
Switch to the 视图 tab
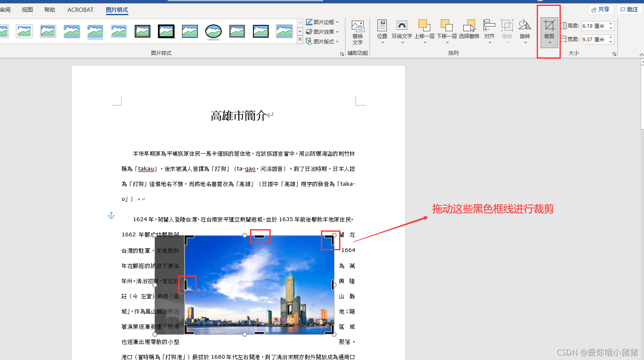tap(27, 10)
